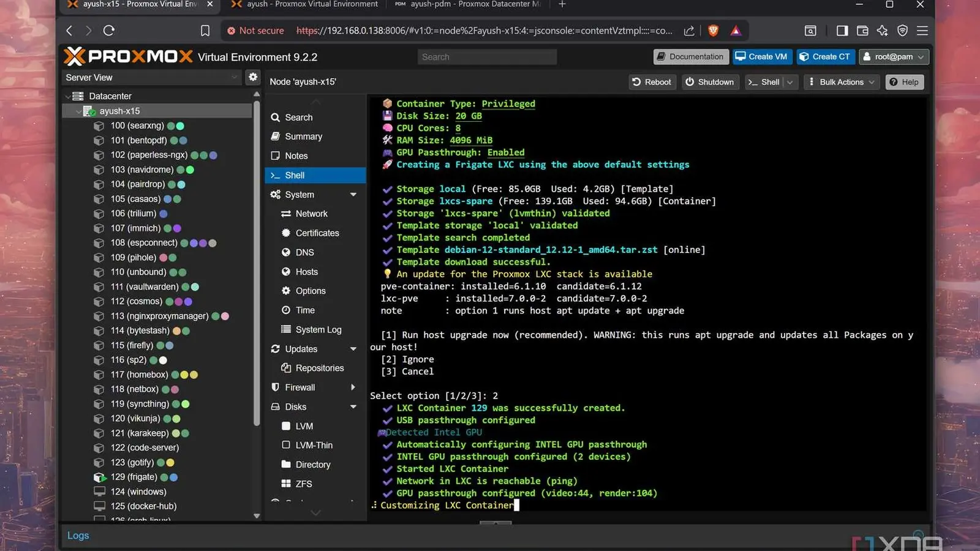Open the browser sidebar panel icon
The image size is (980, 551).
pos(842,31)
